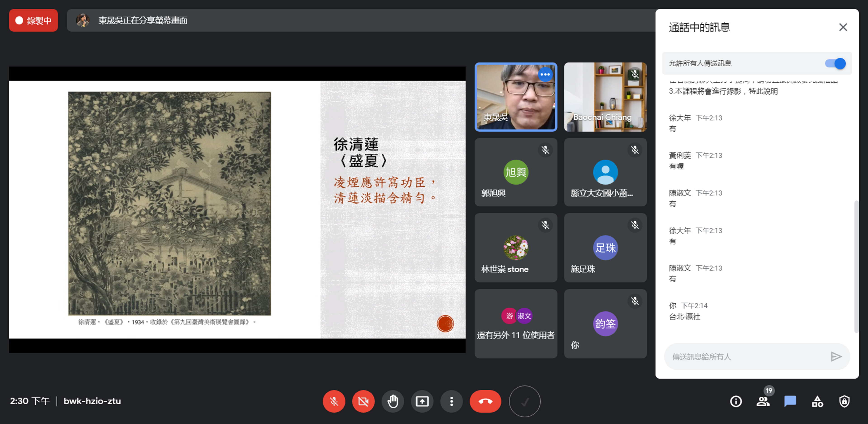The height and width of the screenshot is (424, 868).
Task: Open the three-dot more options menu
Action: coord(452,401)
